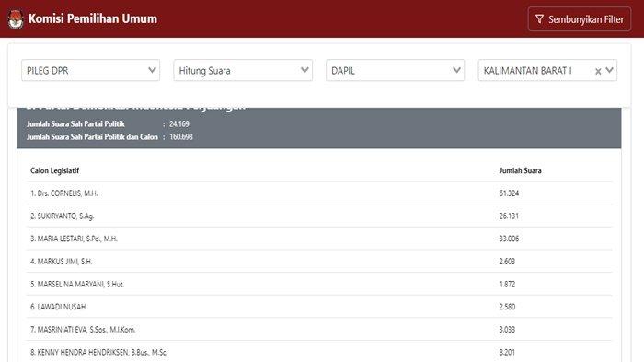This screenshot has width=644, height=362.
Task: Select candidate 2. SUKIRYANTO, S.Ag.
Action: (62, 216)
